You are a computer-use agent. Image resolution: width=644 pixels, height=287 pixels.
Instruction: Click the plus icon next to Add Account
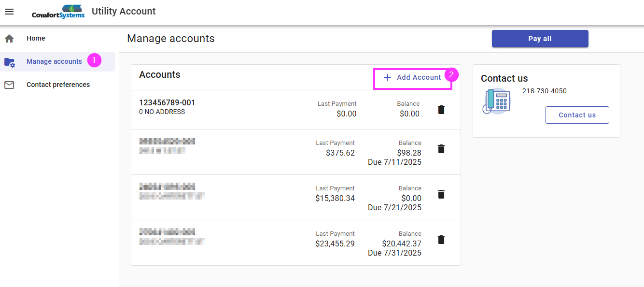(x=387, y=77)
